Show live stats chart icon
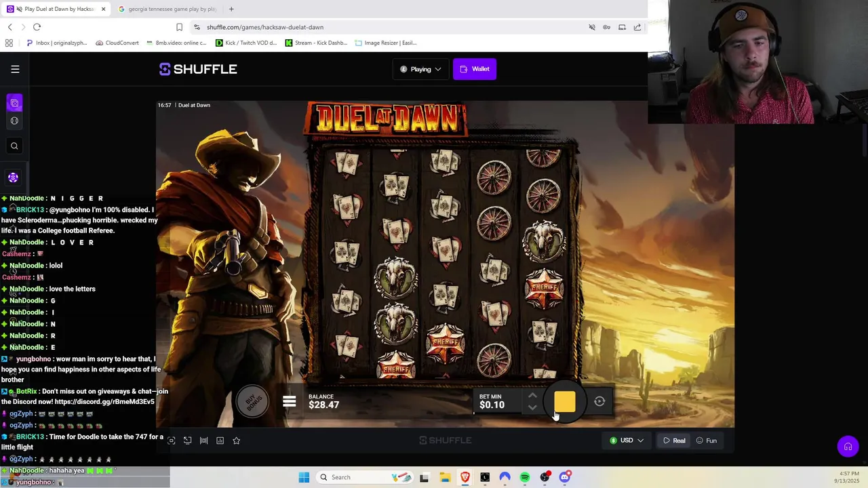 [220, 441]
